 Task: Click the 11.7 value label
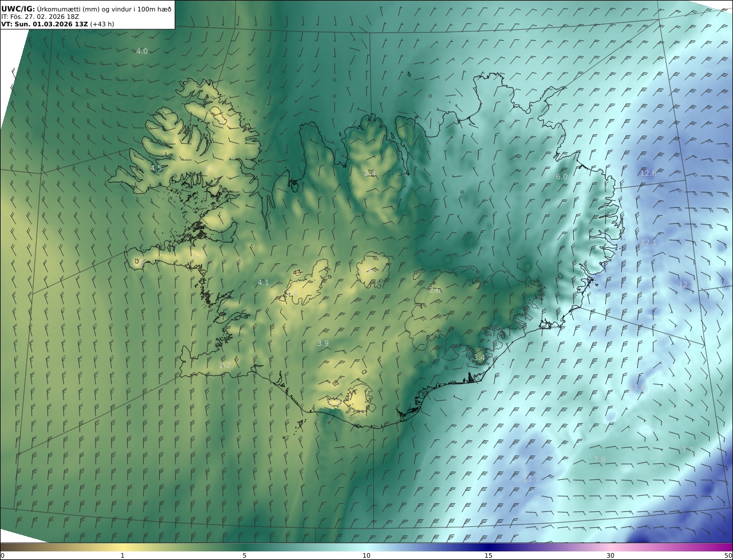(532, 479)
